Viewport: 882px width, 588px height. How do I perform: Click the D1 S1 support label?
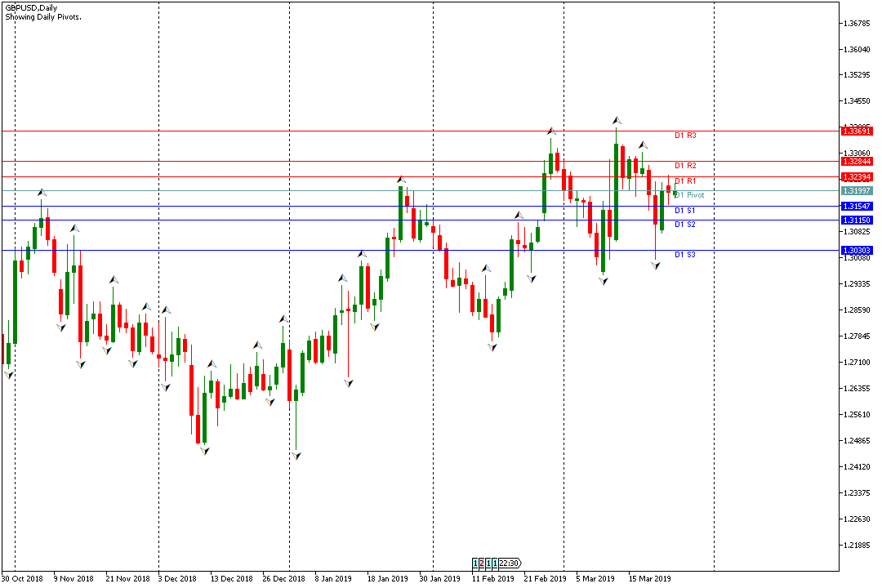click(x=684, y=211)
